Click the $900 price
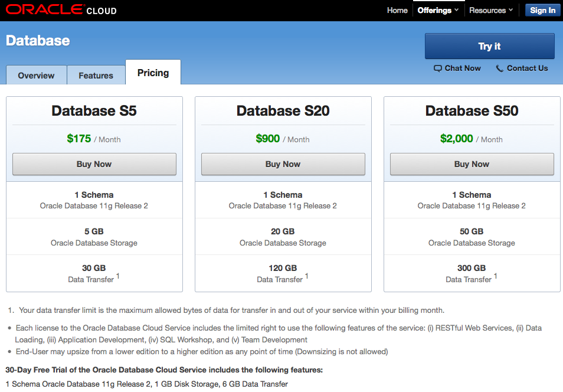This screenshot has height=392, width=563. coord(268,138)
